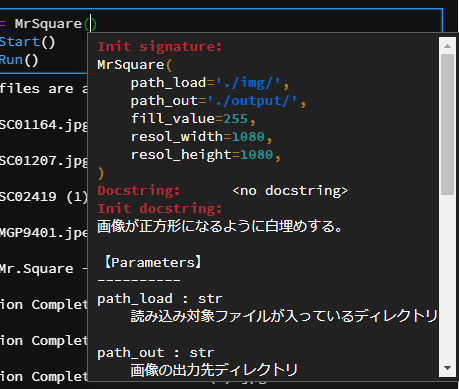Click the 'Docstring:' label
Screen dimensions: 459x389
pos(139,191)
